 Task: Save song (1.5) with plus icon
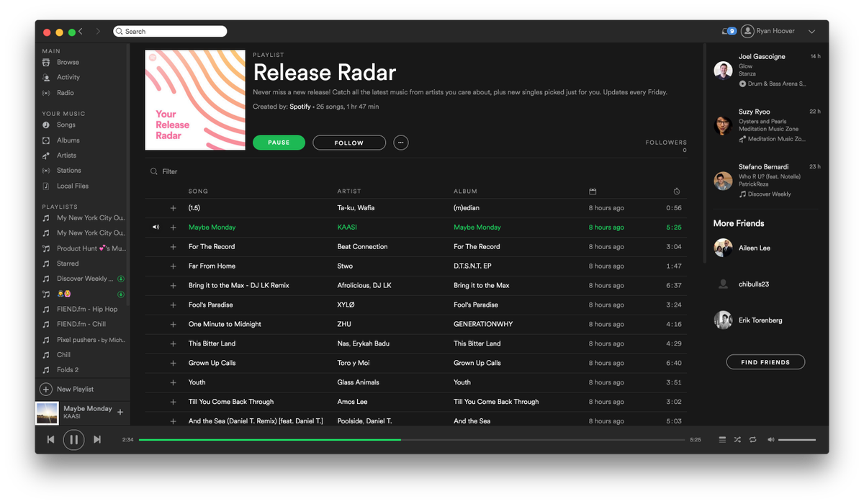(173, 208)
